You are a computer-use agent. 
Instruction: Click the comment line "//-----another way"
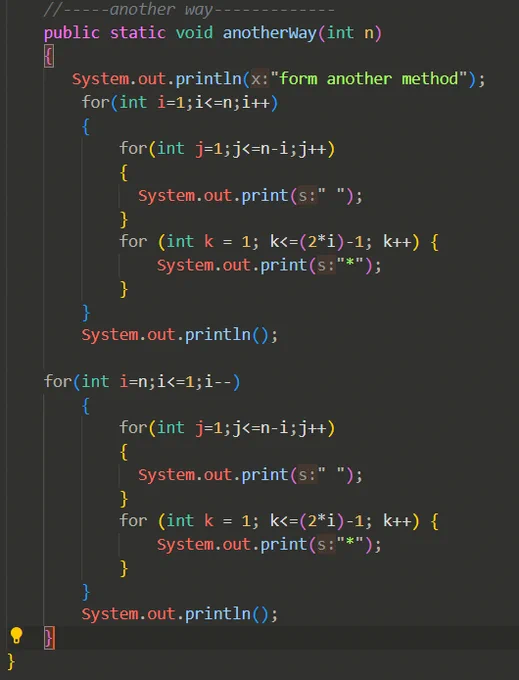(x=189, y=9)
